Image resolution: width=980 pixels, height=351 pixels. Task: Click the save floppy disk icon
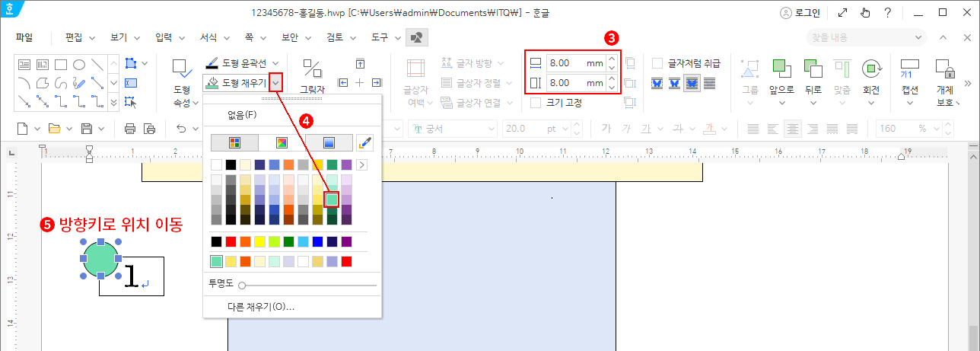pos(87,129)
